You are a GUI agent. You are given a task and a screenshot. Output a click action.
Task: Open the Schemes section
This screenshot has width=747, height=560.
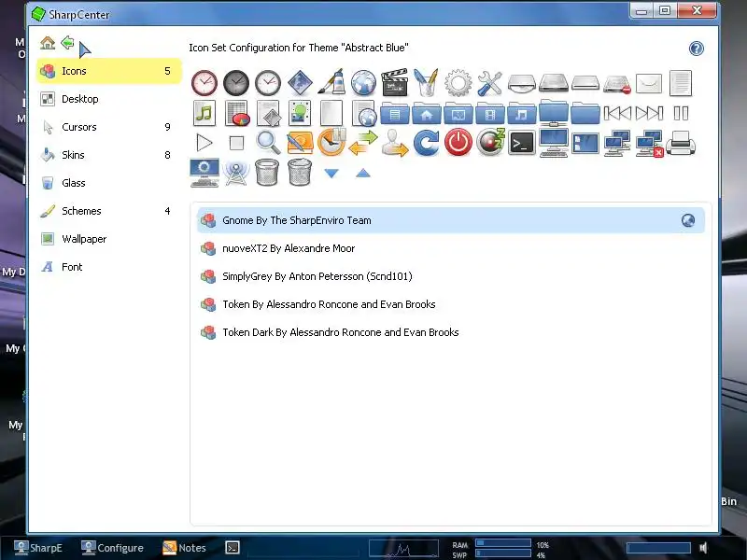[109, 211]
